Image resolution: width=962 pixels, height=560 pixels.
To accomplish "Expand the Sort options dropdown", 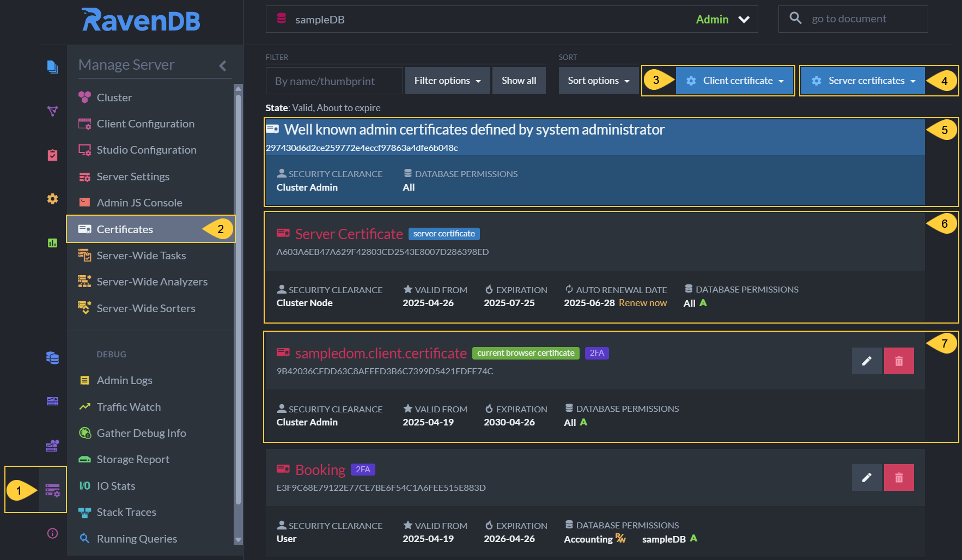I will [x=599, y=81].
